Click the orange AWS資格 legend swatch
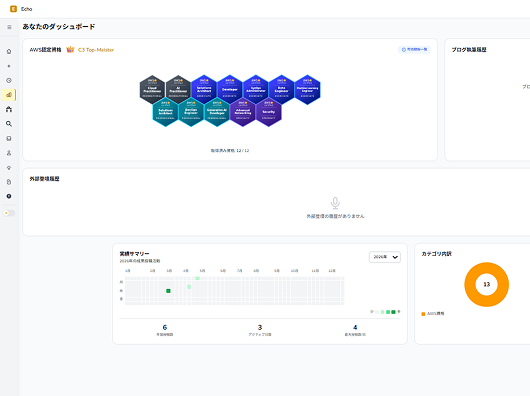The image size is (530, 396). [x=423, y=314]
